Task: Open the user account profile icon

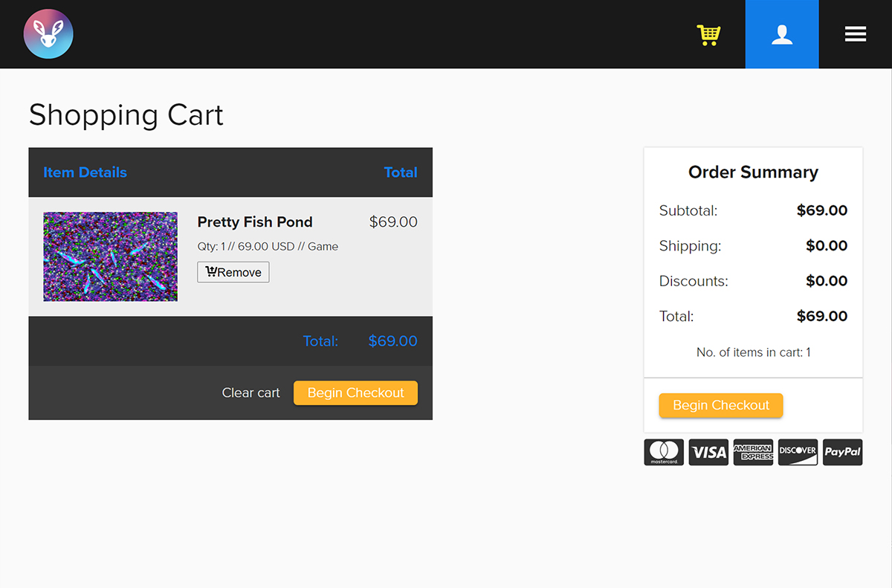Action: coord(781,34)
